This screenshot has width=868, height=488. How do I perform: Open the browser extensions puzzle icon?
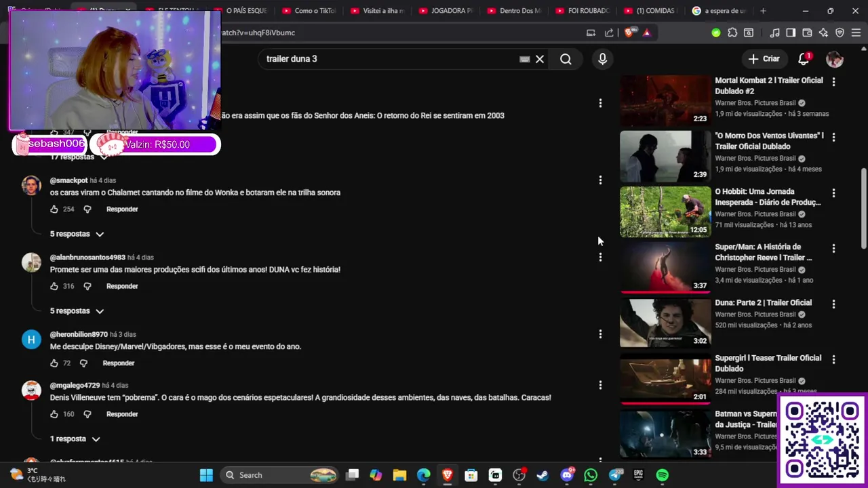[732, 33]
